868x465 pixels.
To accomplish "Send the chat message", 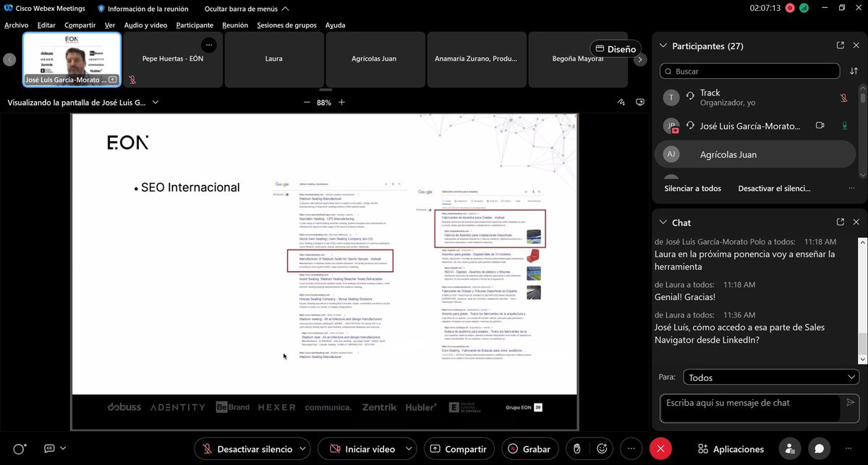I will click(x=851, y=402).
